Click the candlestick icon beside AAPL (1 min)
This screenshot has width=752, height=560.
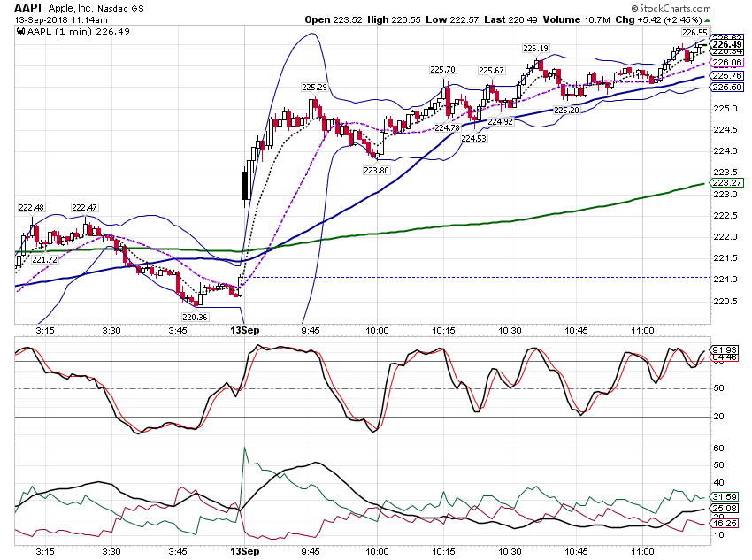tap(21, 32)
